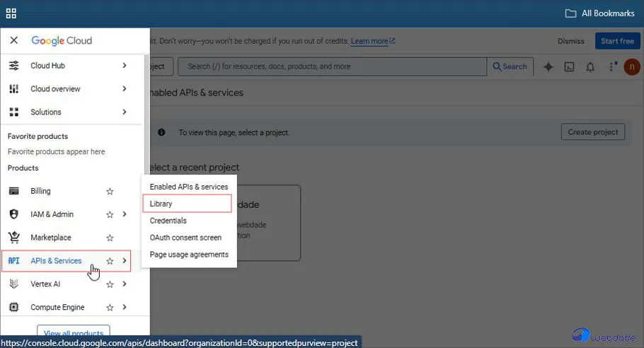644x348 pixels.
Task: Activate Cloud Shell terminal icon
Action: 569,66
